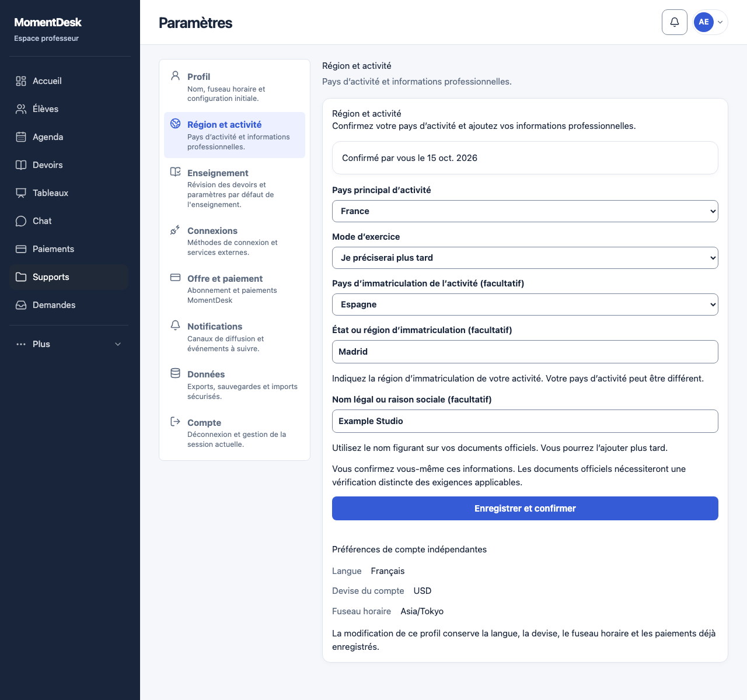This screenshot has height=700, width=747.
Task: Open Accueil from the sidebar
Action: [69, 81]
